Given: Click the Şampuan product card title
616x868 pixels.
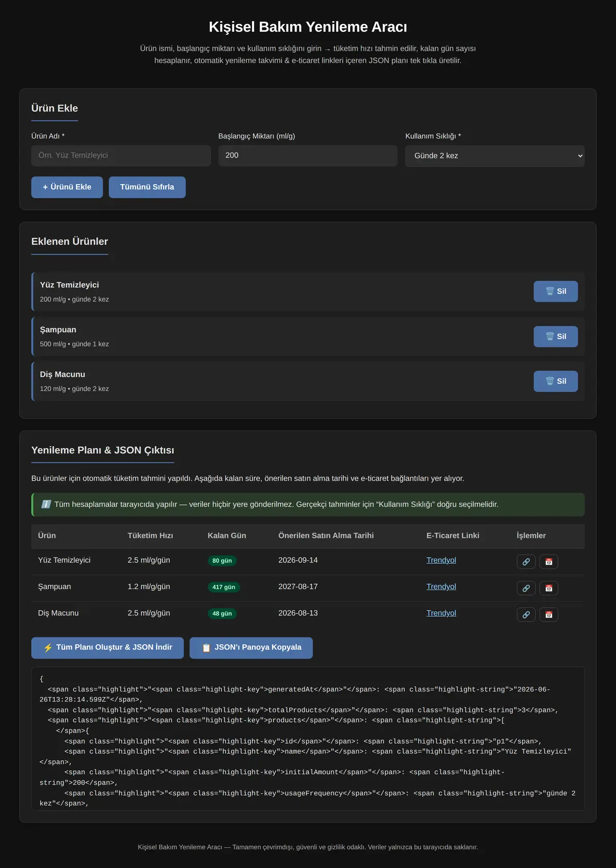Looking at the screenshot, I should (58, 330).
